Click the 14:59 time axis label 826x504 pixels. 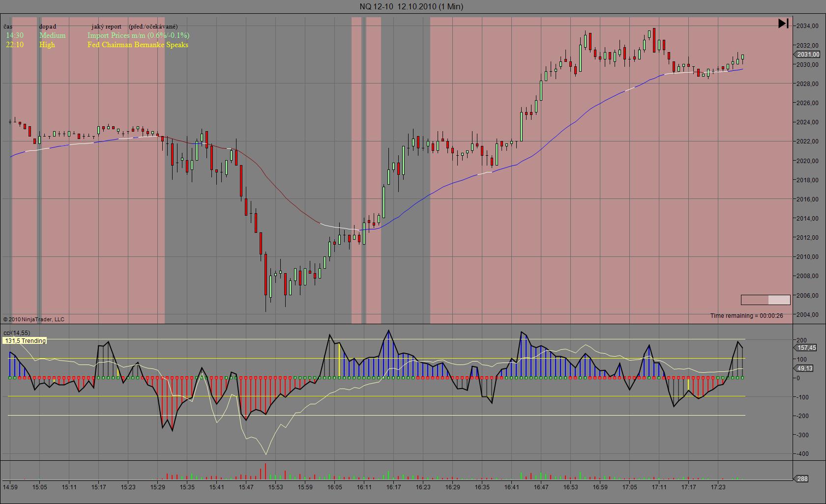pos(10,487)
